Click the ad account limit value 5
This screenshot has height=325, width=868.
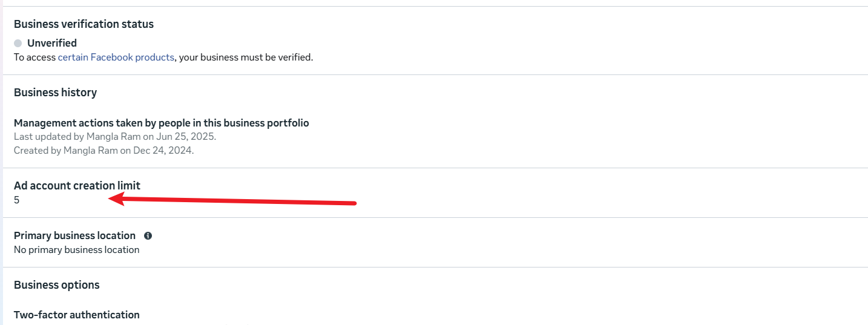pyautogui.click(x=17, y=200)
